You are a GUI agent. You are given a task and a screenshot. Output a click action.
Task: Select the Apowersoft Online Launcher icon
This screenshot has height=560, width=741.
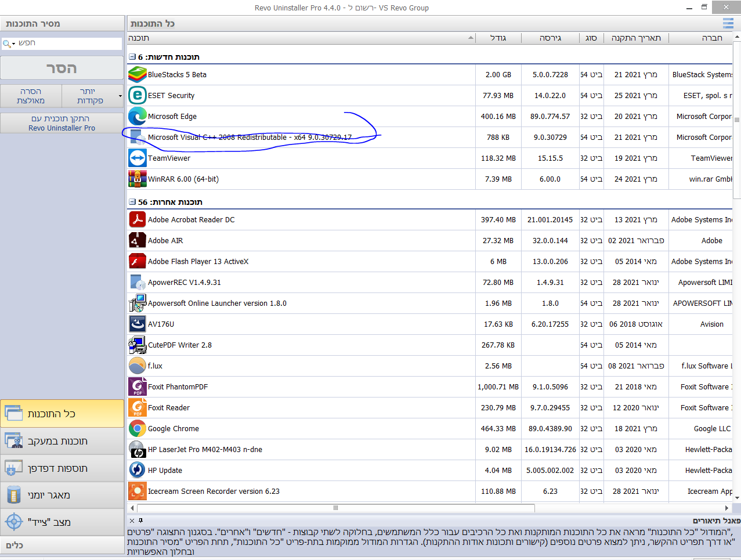(x=138, y=303)
